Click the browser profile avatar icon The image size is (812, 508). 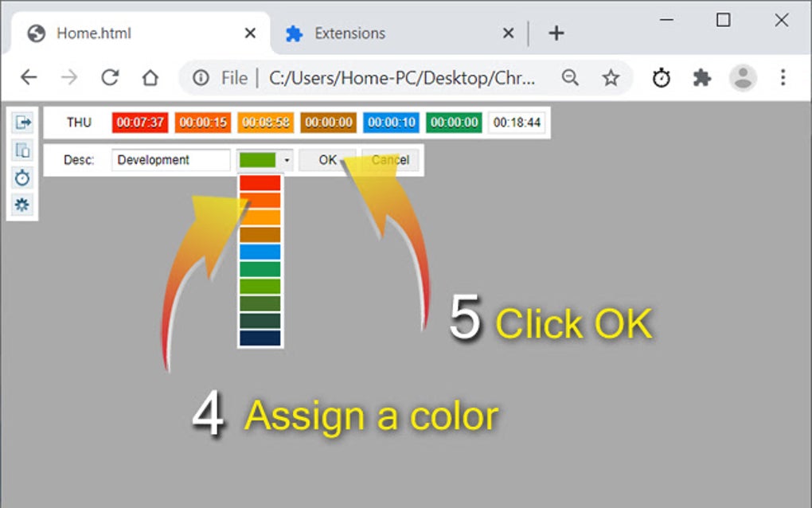click(743, 77)
